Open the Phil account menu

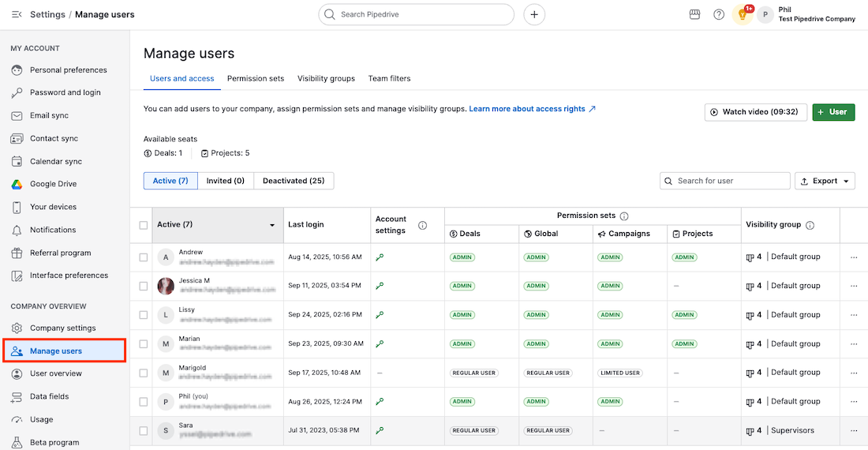tap(805, 14)
